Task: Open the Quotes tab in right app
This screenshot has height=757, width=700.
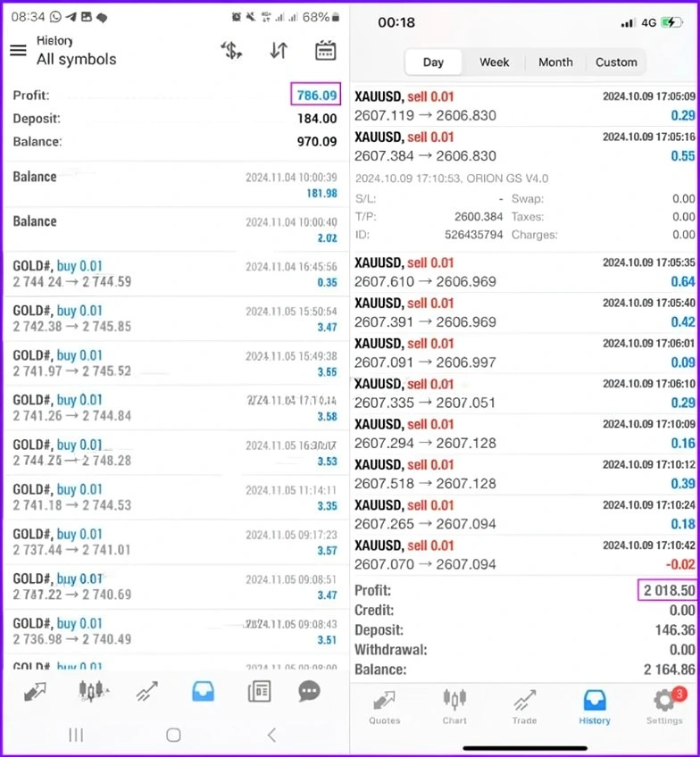Action: point(385,707)
